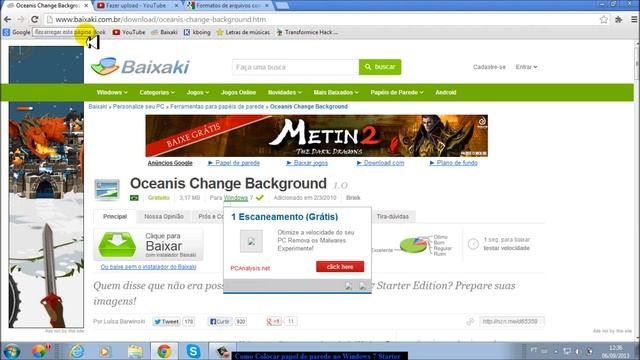Bookmark the page with the star icon
This screenshot has width=640, height=360.
604,19
